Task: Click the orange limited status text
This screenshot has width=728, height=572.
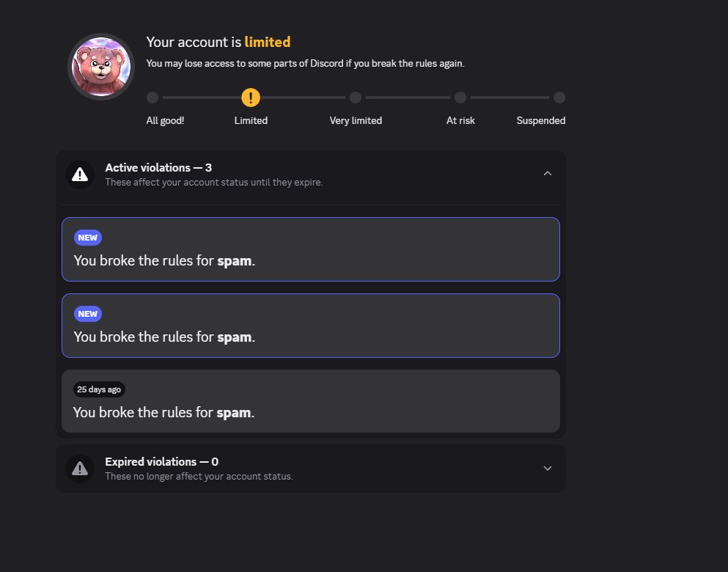Action: 268,42
